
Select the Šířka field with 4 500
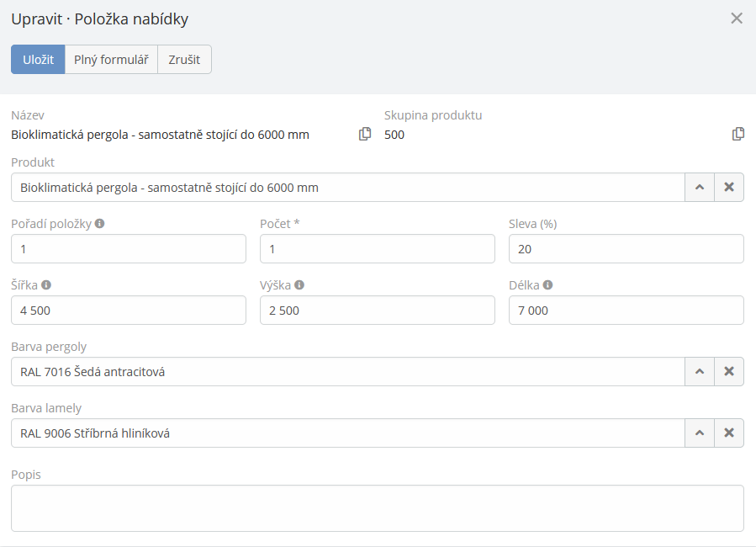coord(128,311)
